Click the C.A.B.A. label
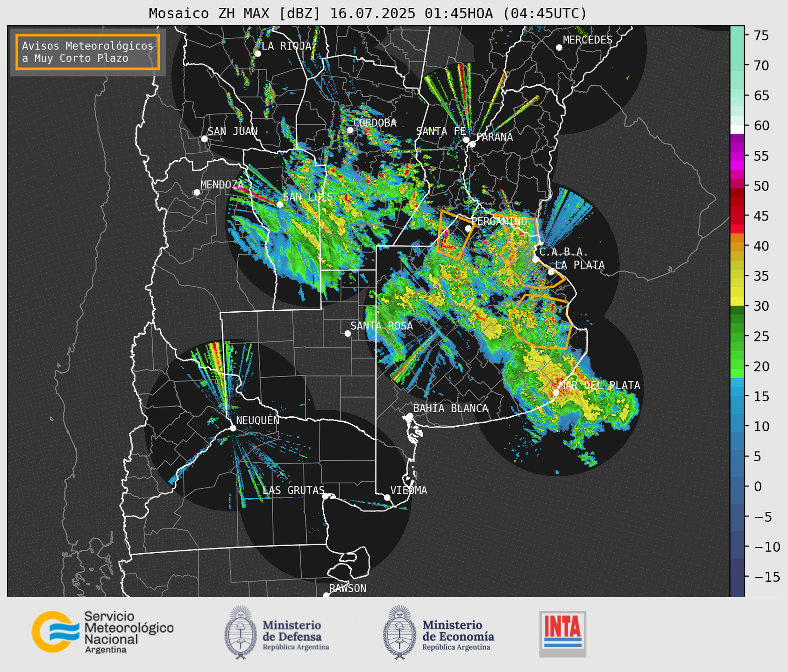 [x=564, y=252]
